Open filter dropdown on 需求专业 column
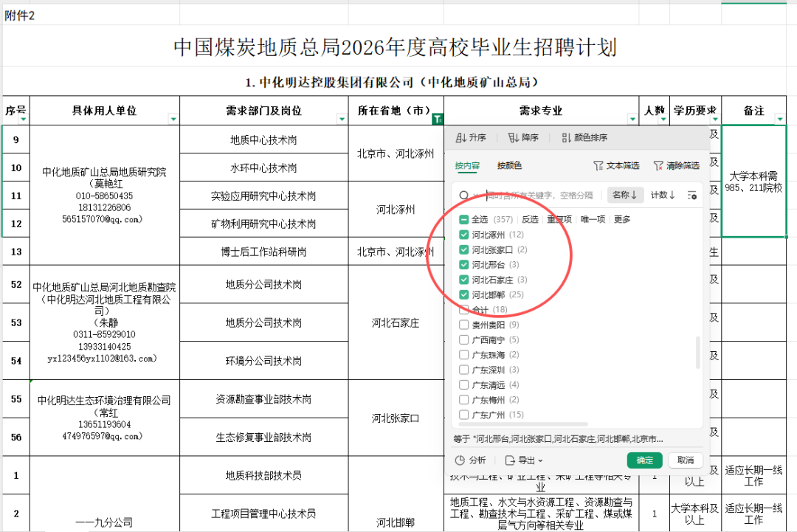797x532 pixels. click(632, 119)
